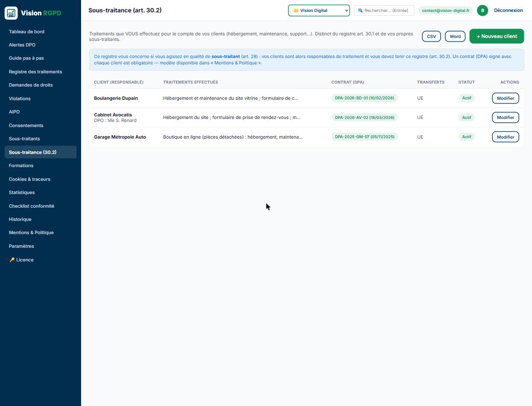Click Cabinet Avocatis client name
The width and height of the screenshot is (532, 406).
[113, 115]
